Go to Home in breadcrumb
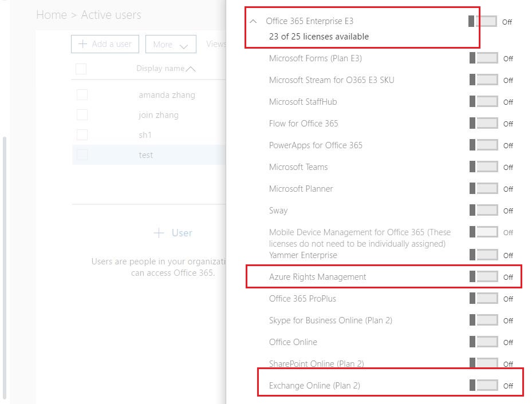The height and width of the screenshot is (404, 532). (52, 15)
